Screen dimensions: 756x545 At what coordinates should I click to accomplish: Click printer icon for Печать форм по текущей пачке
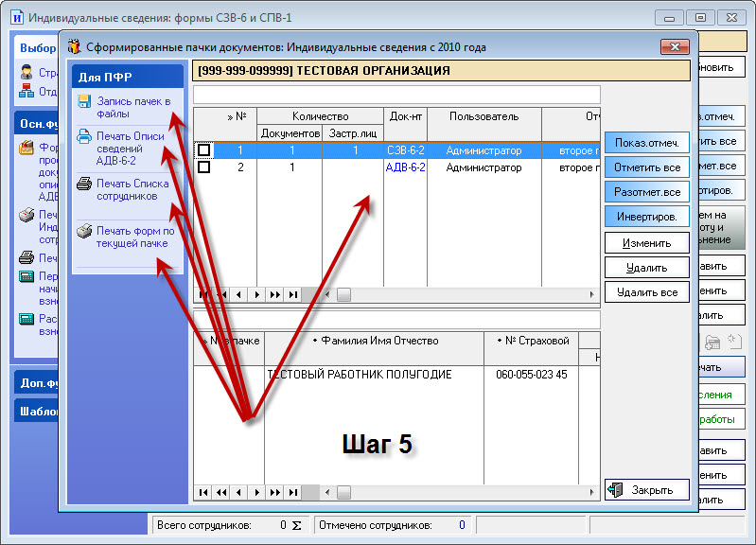pyautogui.click(x=84, y=232)
